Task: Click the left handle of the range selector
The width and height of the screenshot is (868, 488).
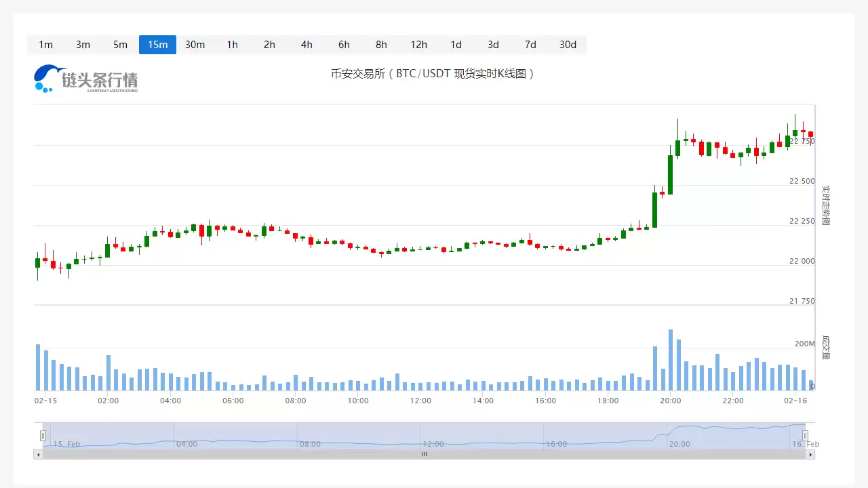Action: tap(43, 435)
